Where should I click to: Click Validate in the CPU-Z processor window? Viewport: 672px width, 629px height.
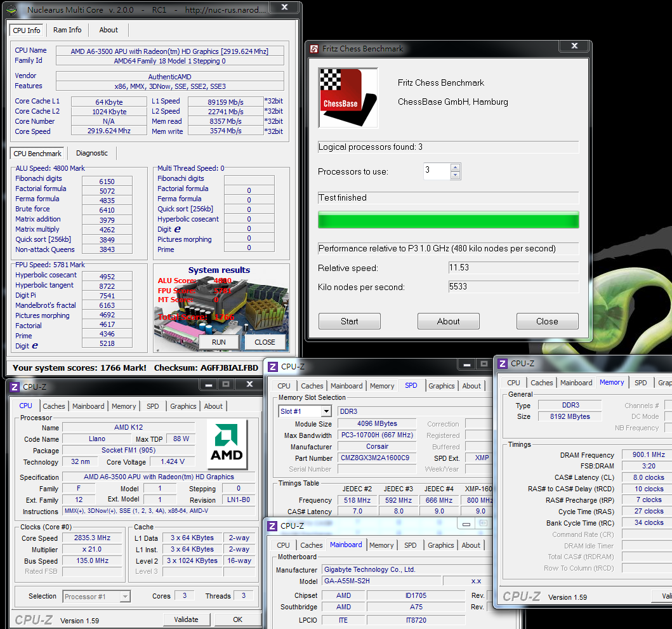[x=187, y=619]
